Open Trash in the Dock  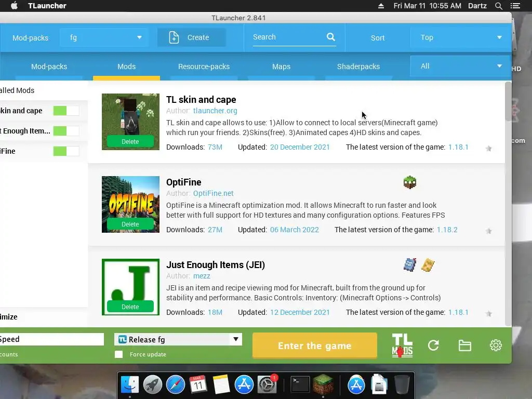[x=402, y=385]
